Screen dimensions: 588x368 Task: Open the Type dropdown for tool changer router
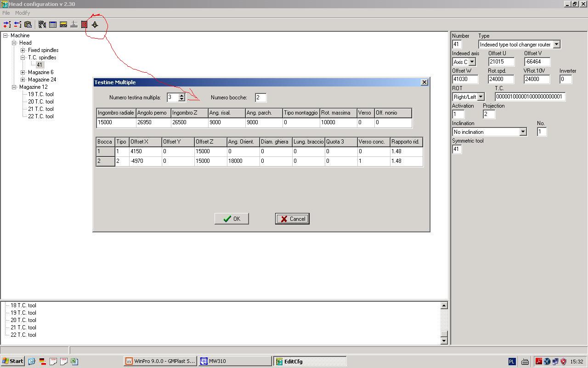[x=556, y=45]
